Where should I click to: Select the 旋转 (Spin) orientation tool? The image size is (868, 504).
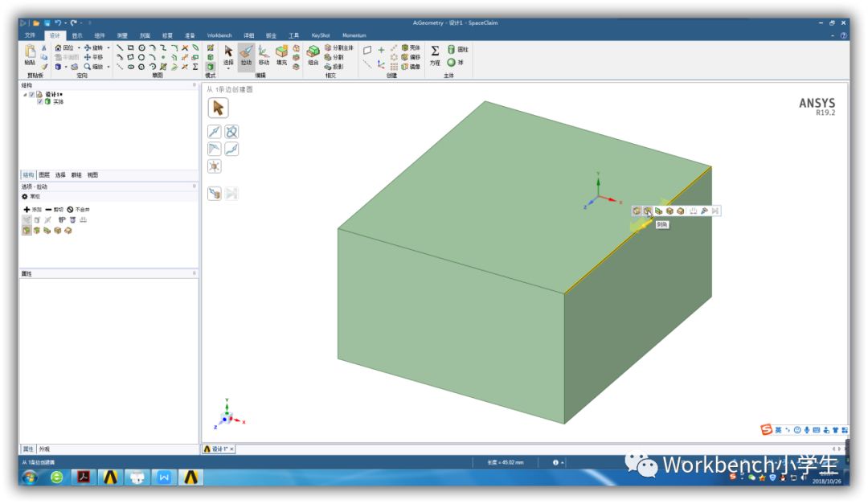click(x=93, y=47)
